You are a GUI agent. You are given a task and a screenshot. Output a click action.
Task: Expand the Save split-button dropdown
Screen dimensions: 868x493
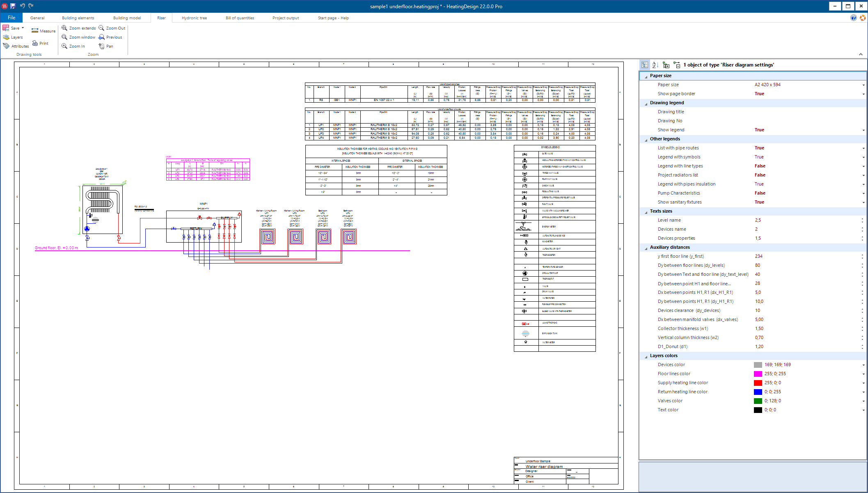pyautogui.click(x=22, y=28)
